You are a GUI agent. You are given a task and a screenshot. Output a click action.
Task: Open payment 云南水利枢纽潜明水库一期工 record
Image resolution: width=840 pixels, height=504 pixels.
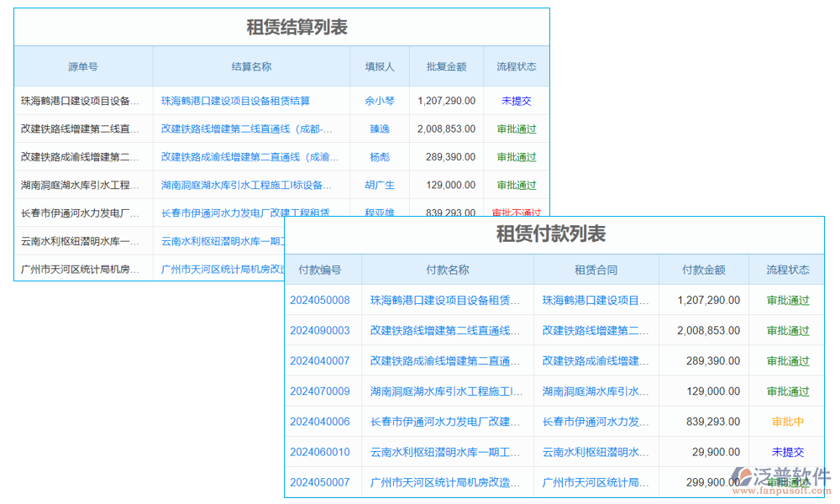point(445,451)
